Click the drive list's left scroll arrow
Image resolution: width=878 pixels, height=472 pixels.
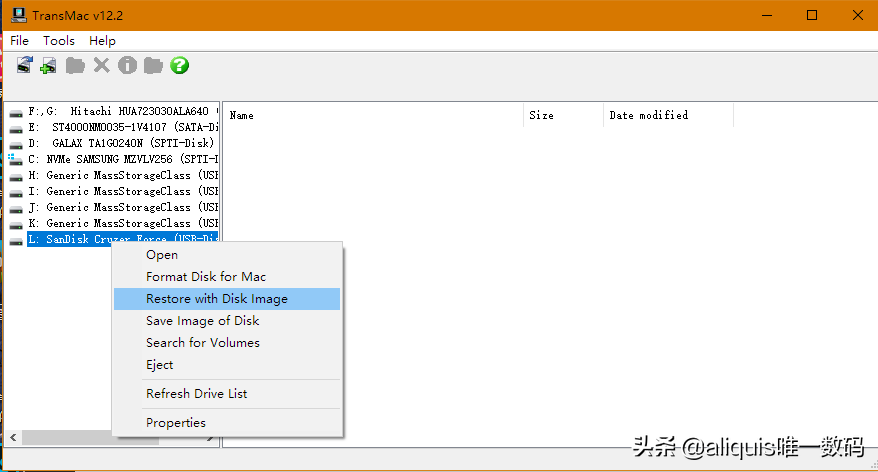tap(13, 438)
